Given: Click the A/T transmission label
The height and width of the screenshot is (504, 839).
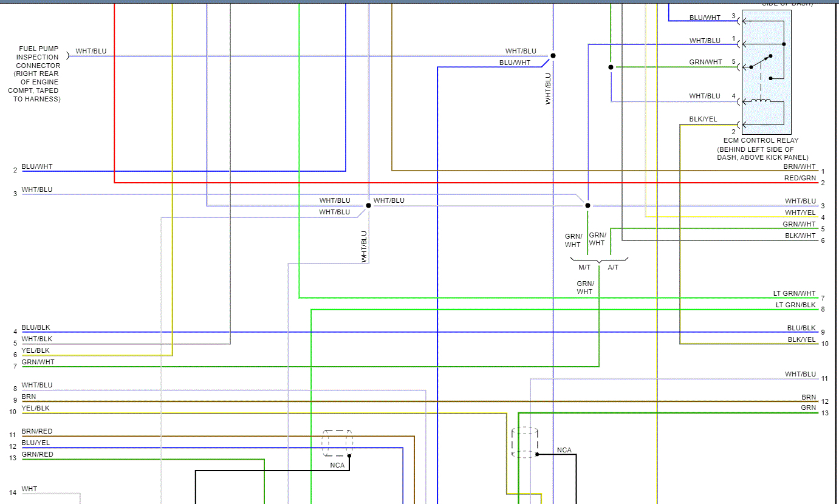Looking at the screenshot, I should tap(613, 267).
